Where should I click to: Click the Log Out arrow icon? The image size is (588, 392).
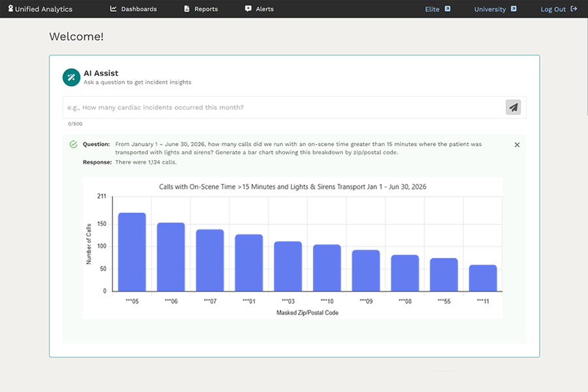click(574, 8)
